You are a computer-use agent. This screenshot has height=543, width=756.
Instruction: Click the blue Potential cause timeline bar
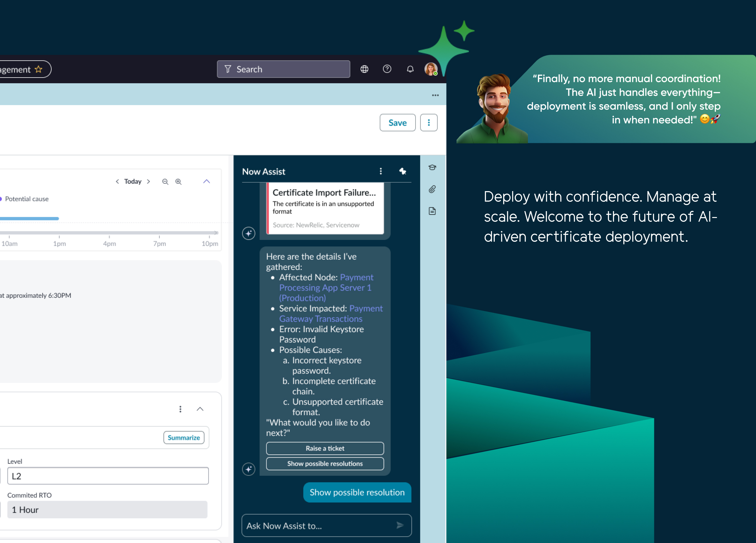29,219
